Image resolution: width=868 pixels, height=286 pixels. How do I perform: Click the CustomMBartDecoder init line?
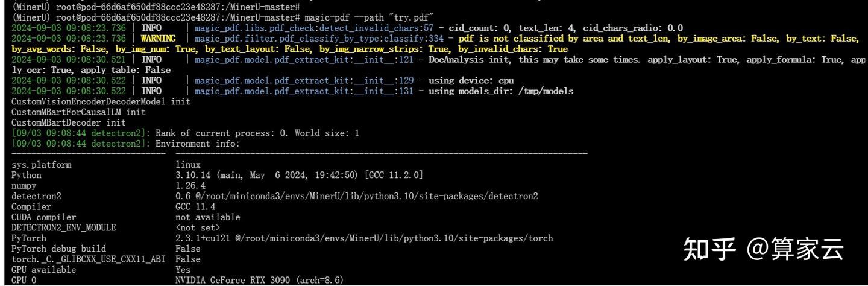[69, 122]
